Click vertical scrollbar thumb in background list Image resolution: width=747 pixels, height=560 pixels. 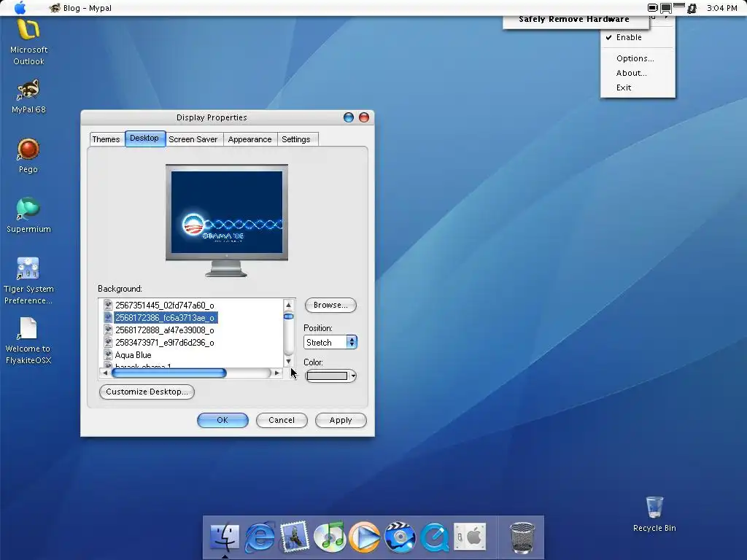(x=288, y=316)
